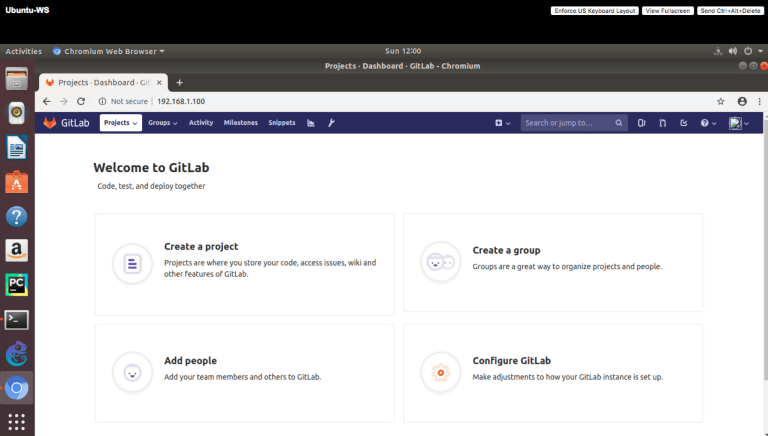This screenshot has height=436, width=768.
Task: Click the GitLab fox logo
Action: tap(49, 122)
